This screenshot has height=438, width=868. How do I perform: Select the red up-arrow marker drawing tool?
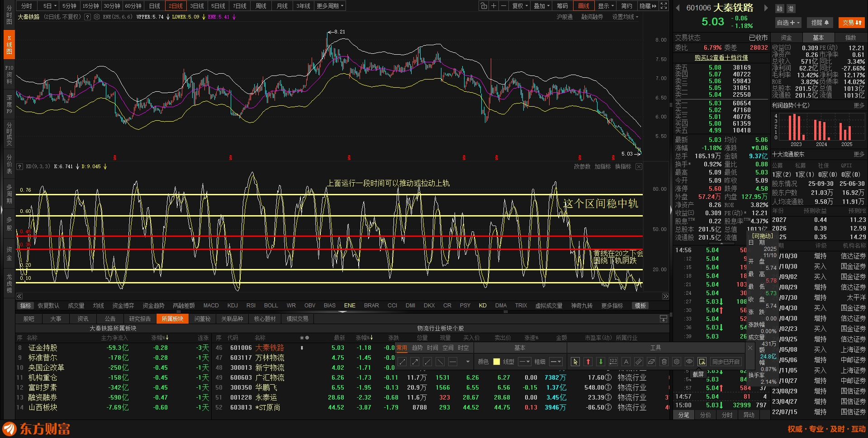point(588,362)
